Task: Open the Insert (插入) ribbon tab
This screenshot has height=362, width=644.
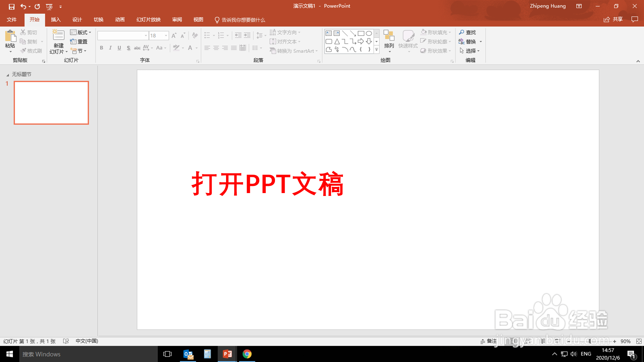Action: tap(55, 20)
